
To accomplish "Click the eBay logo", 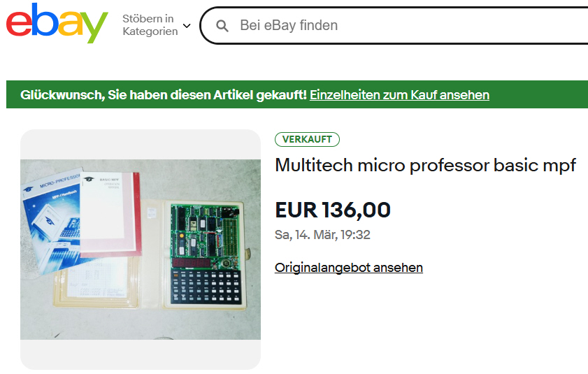I will tap(57, 24).
